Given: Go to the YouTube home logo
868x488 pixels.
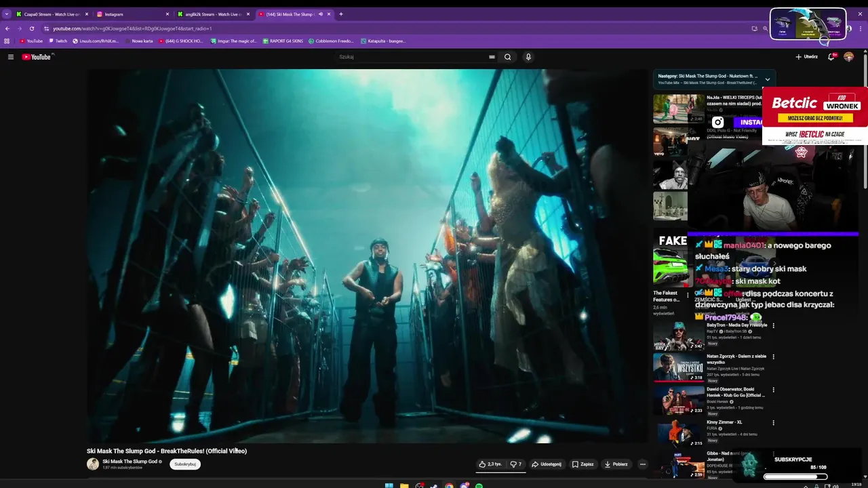Looking at the screenshot, I should 37,57.
